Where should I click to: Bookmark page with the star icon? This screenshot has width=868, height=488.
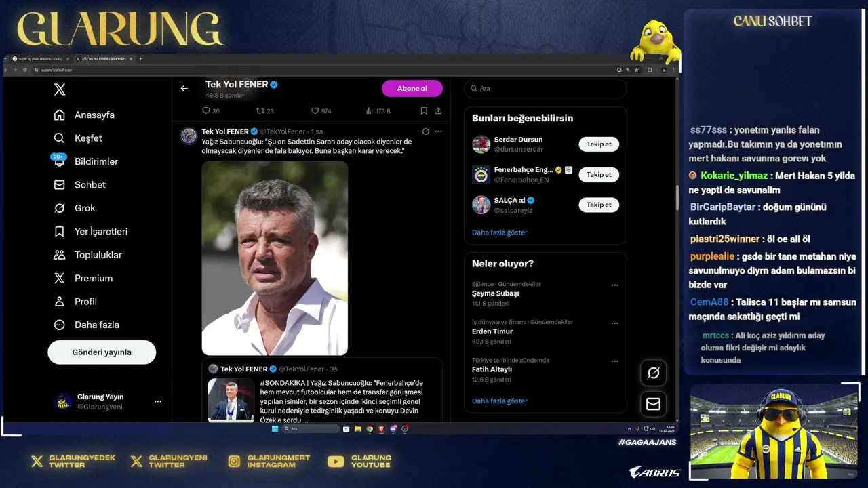tap(636, 70)
